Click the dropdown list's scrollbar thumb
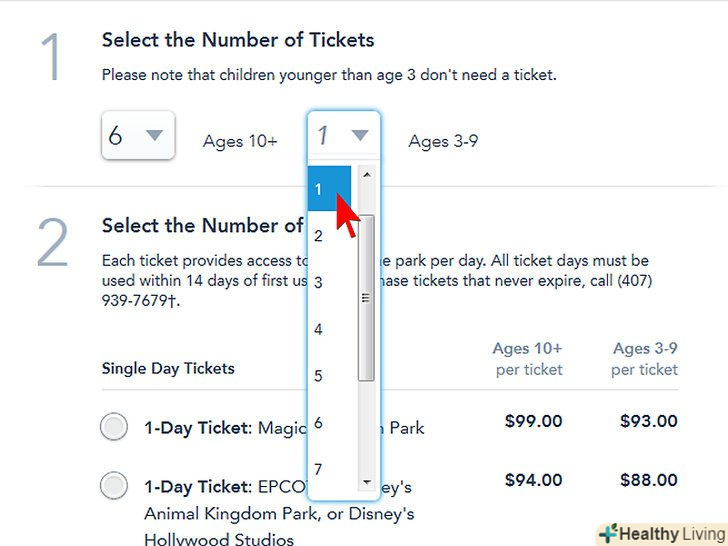The height and width of the screenshot is (546, 728). pyautogui.click(x=366, y=298)
